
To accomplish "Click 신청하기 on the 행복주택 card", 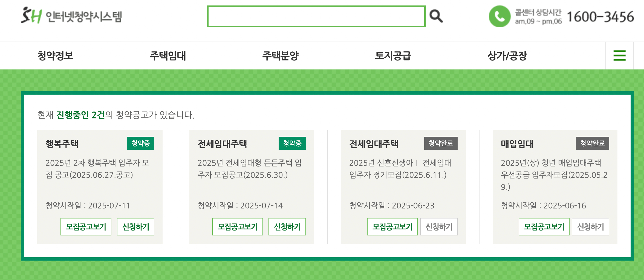I will click(135, 227).
